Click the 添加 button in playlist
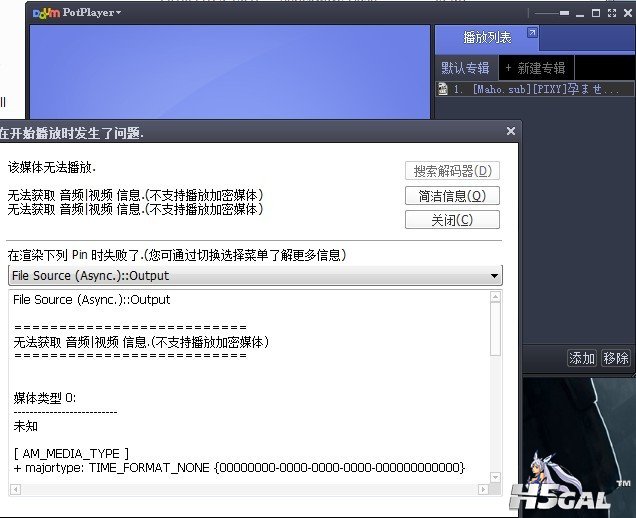 582,358
